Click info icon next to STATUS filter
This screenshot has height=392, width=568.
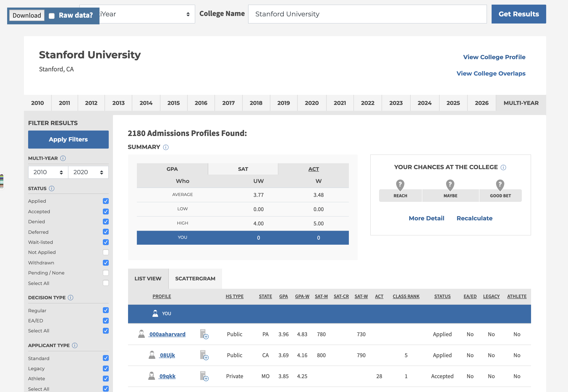(x=52, y=188)
